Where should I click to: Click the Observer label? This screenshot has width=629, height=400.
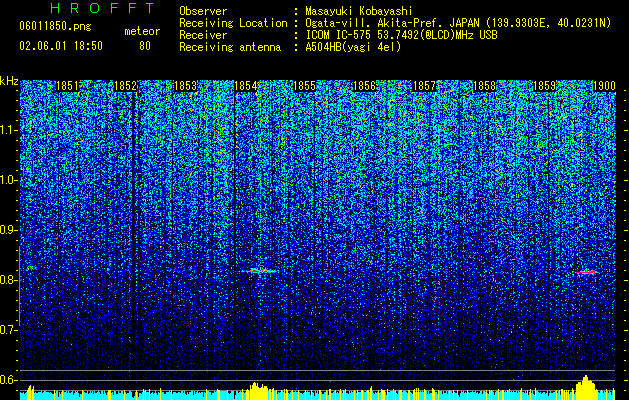[203, 11]
